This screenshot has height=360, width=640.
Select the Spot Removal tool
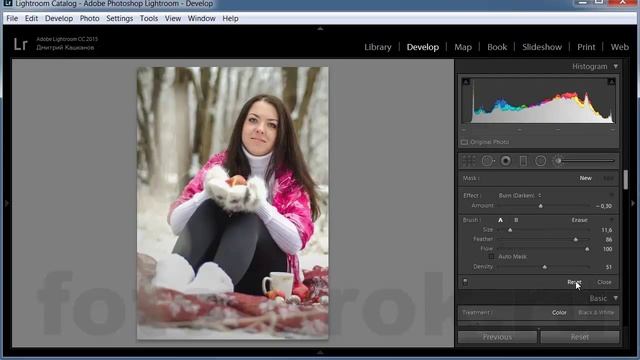[x=487, y=161]
